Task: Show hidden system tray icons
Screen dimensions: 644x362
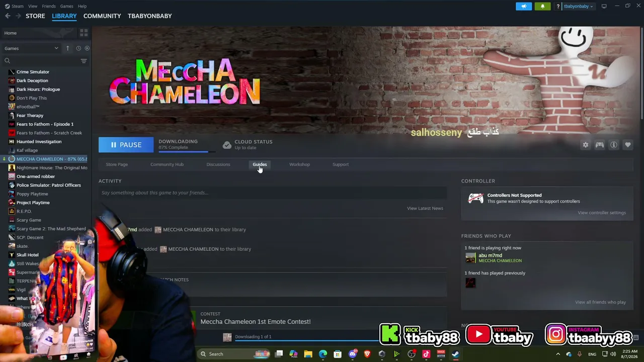Action: [x=557, y=354]
